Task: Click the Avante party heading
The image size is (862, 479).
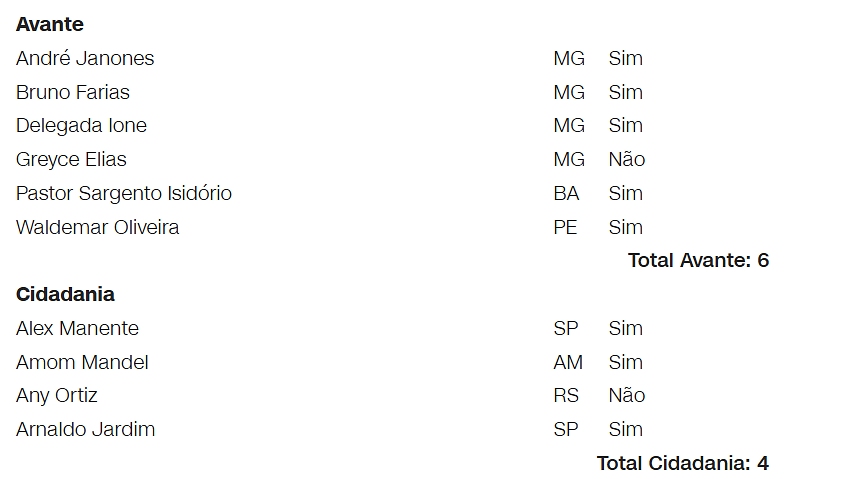Action: coord(50,24)
